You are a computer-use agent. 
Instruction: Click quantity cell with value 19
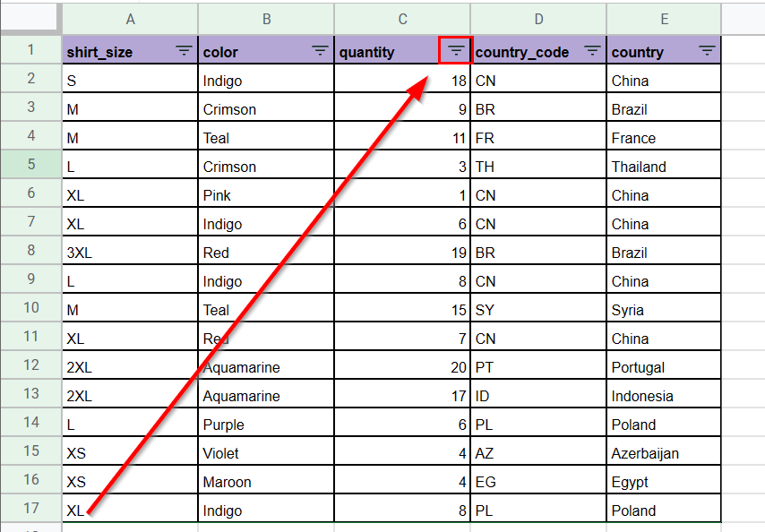[x=402, y=251]
